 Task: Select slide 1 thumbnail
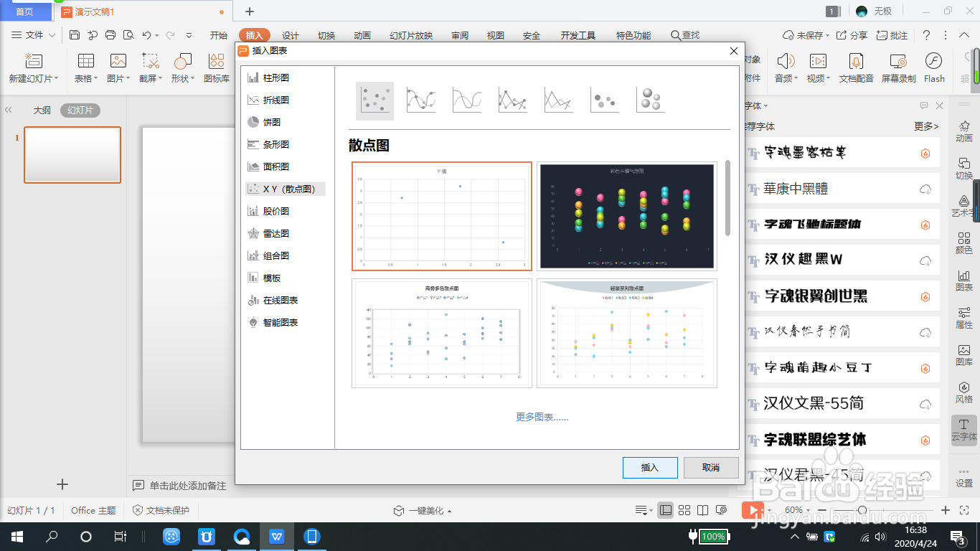point(72,155)
